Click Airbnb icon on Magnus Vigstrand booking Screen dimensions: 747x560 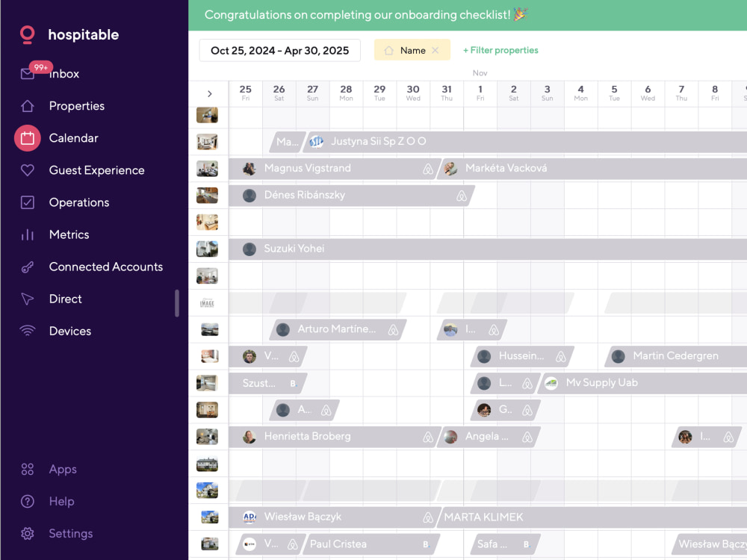pyautogui.click(x=428, y=169)
